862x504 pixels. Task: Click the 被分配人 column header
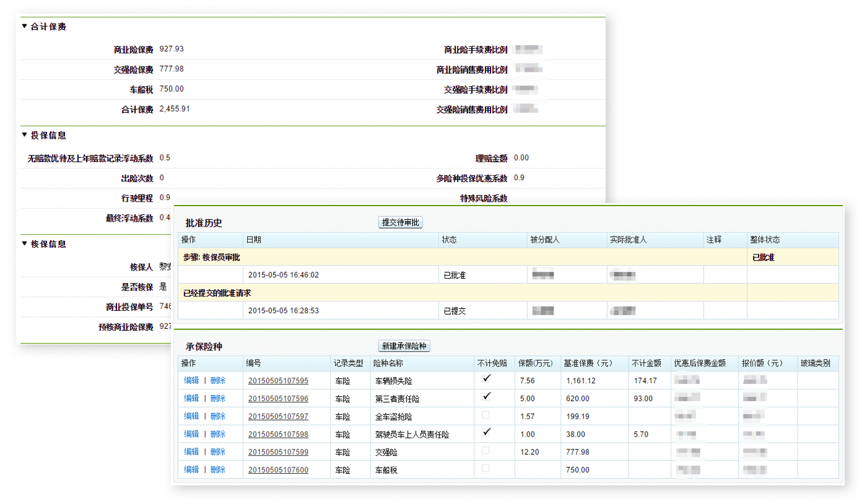click(566, 240)
